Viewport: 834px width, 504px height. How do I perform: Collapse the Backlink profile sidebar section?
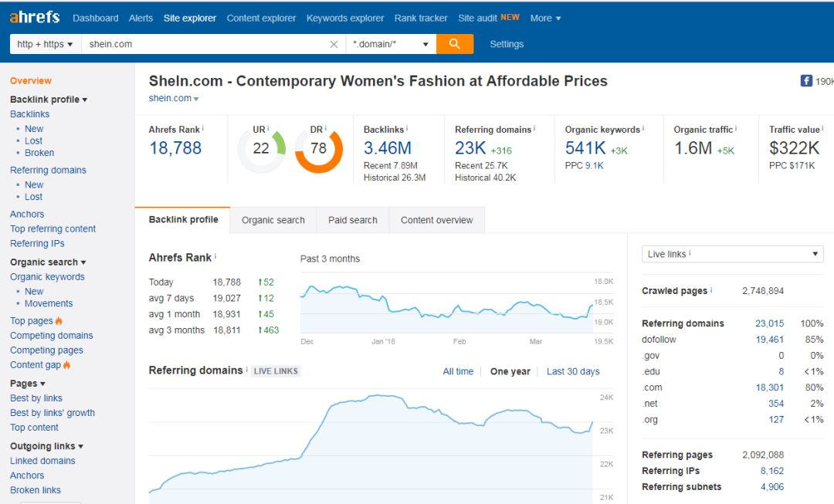point(49,100)
